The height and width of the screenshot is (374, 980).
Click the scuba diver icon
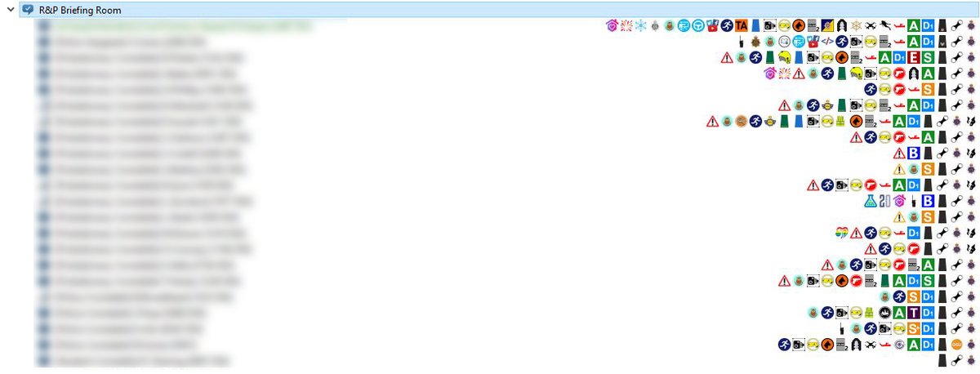click(885, 25)
